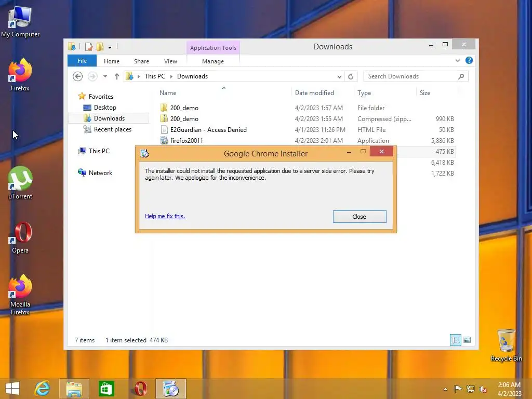Click This PC in the address bar
This screenshot has height=399, width=532.
(x=155, y=76)
